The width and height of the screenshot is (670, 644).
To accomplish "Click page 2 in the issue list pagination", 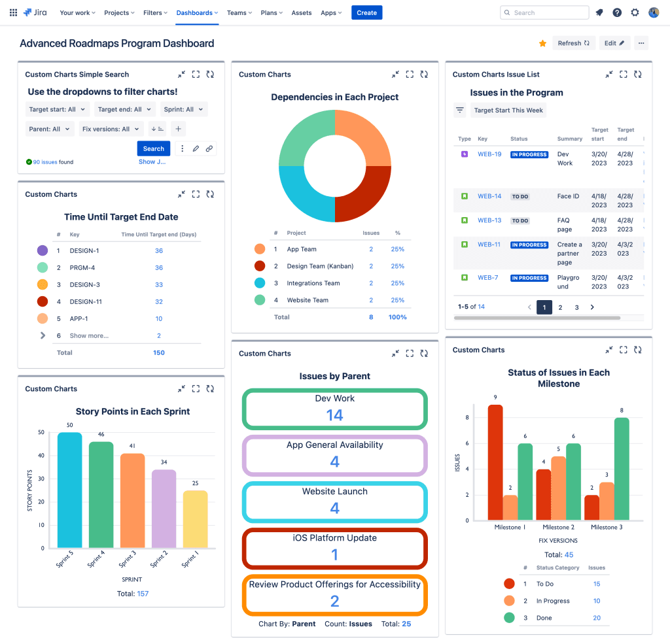I will point(560,307).
